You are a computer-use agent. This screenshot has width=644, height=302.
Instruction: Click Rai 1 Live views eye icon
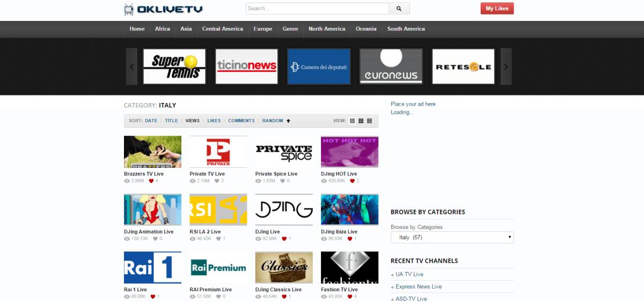tap(127, 297)
